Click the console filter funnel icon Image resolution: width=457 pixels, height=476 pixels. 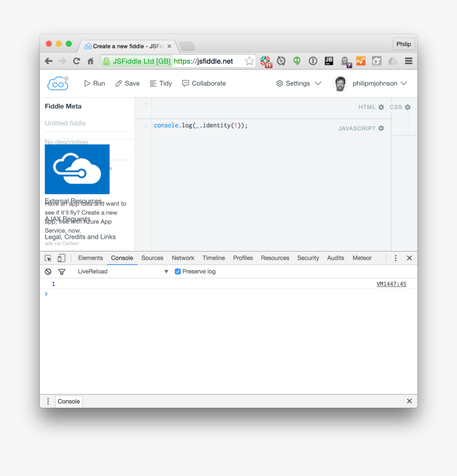pyautogui.click(x=62, y=272)
